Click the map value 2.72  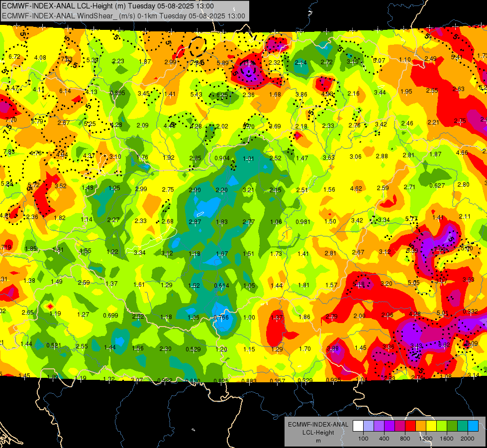[x=327, y=62]
